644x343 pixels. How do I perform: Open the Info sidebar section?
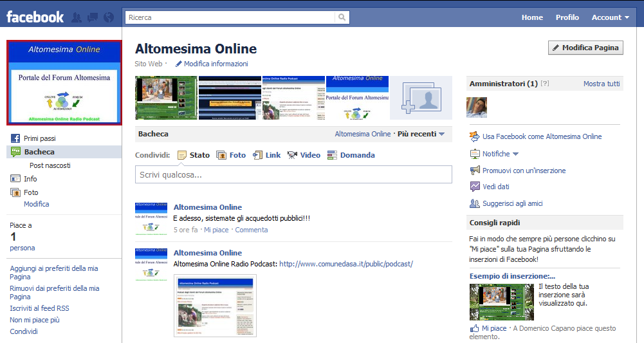click(x=30, y=179)
